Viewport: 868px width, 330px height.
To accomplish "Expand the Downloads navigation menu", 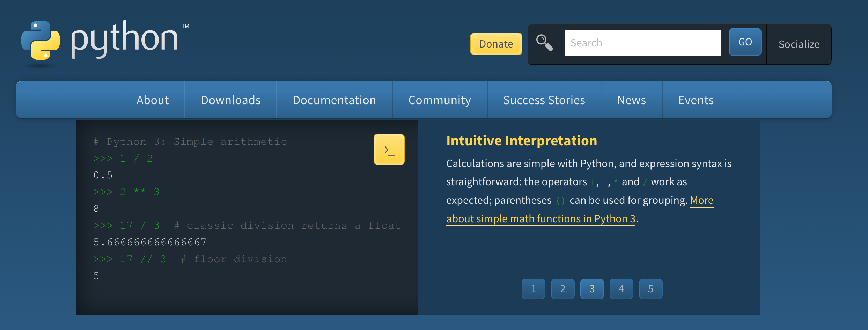I will pyautogui.click(x=231, y=100).
